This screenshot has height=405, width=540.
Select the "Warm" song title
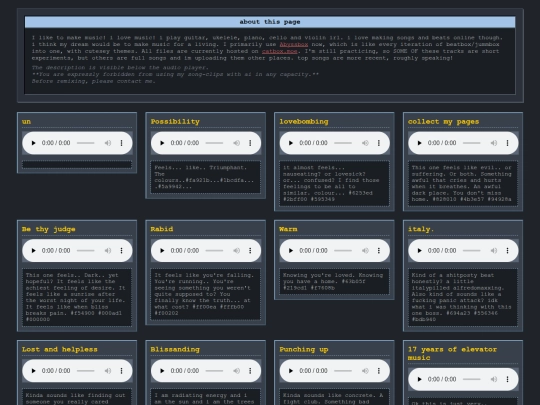click(x=288, y=229)
